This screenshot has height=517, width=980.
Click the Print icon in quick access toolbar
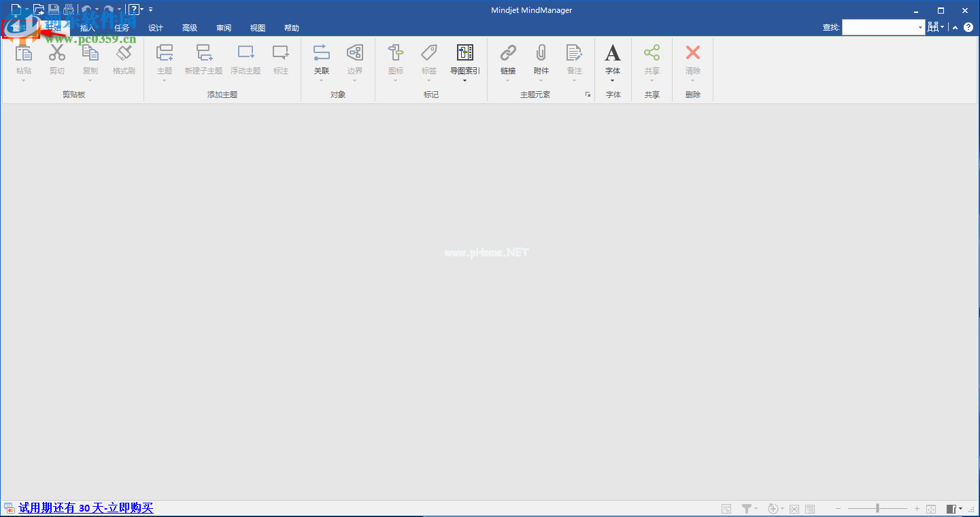click(68, 10)
